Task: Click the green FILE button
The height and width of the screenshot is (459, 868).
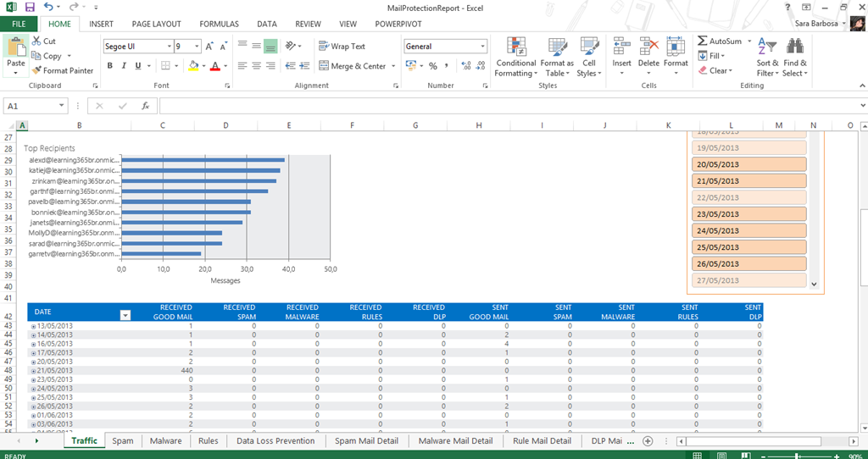Action: (x=19, y=25)
